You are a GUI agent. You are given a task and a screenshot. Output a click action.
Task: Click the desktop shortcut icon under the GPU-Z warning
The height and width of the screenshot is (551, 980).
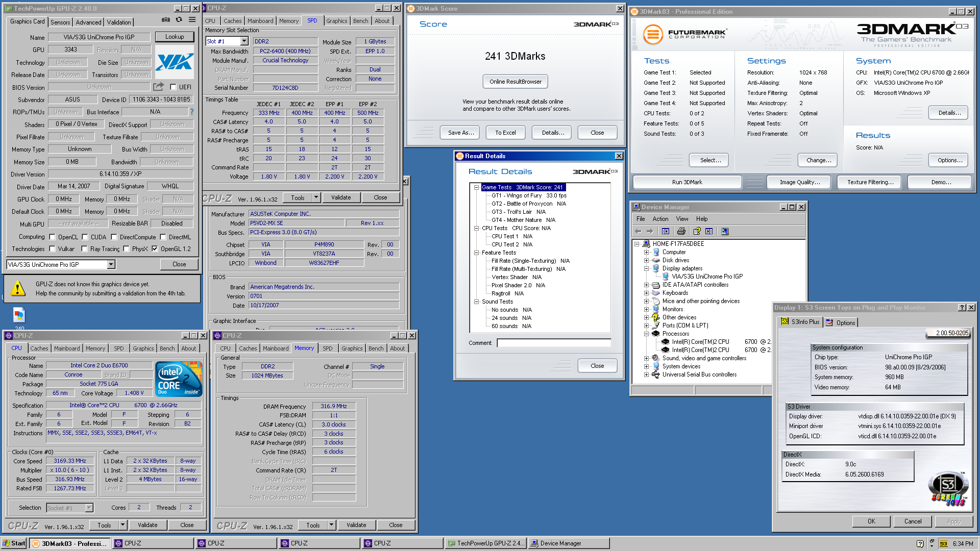click(19, 315)
